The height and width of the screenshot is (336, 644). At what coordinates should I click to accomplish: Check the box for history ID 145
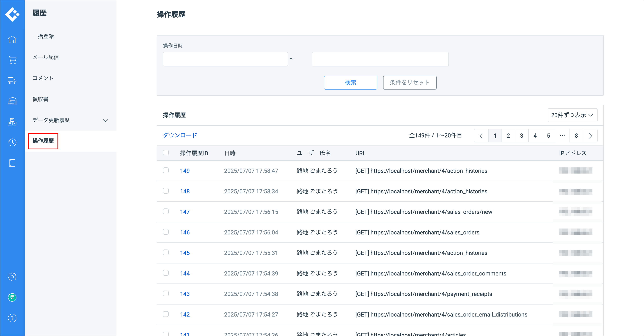coord(166,252)
